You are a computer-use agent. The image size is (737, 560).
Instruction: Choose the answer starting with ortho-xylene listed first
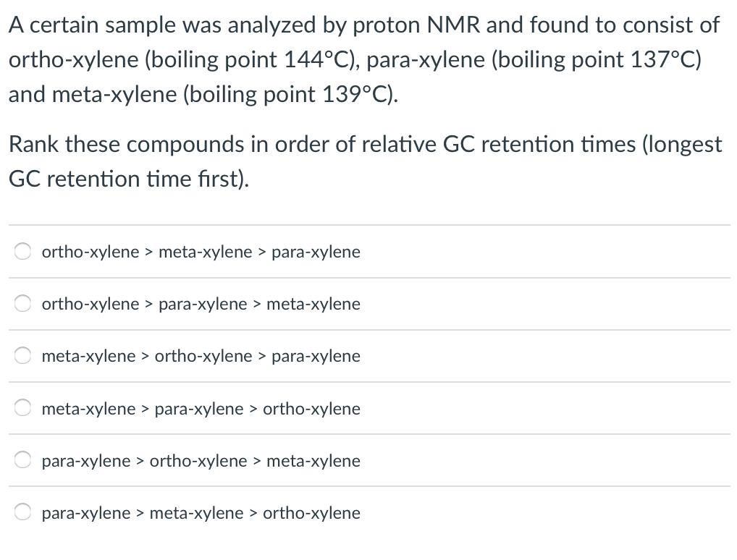tap(201, 252)
